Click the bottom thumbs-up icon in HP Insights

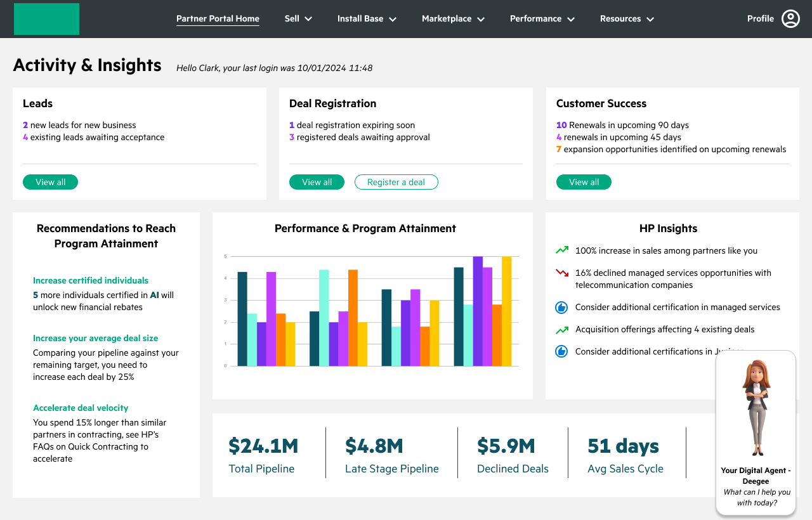pyautogui.click(x=561, y=351)
